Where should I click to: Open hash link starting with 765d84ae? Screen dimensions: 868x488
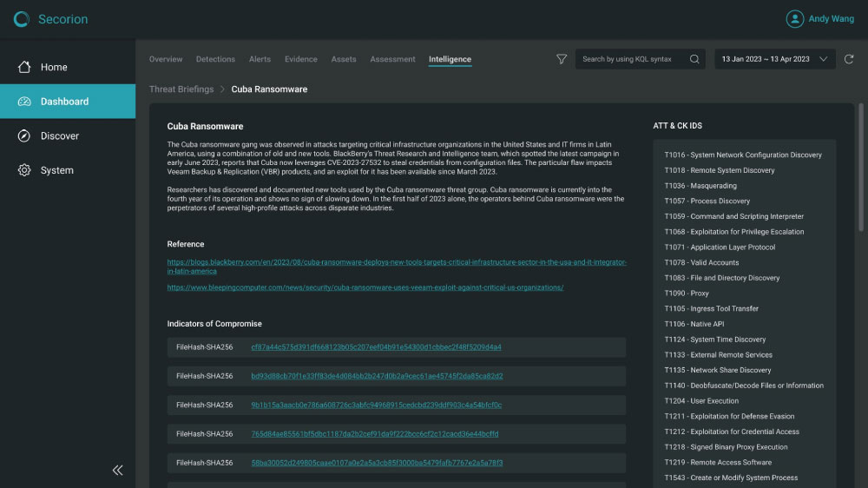click(375, 433)
